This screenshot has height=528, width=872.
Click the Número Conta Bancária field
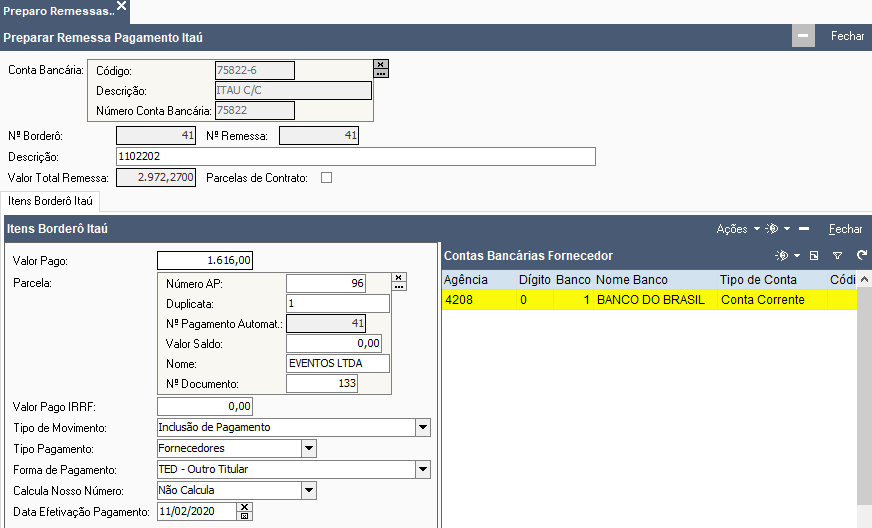pyautogui.click(x=255, y=110)
